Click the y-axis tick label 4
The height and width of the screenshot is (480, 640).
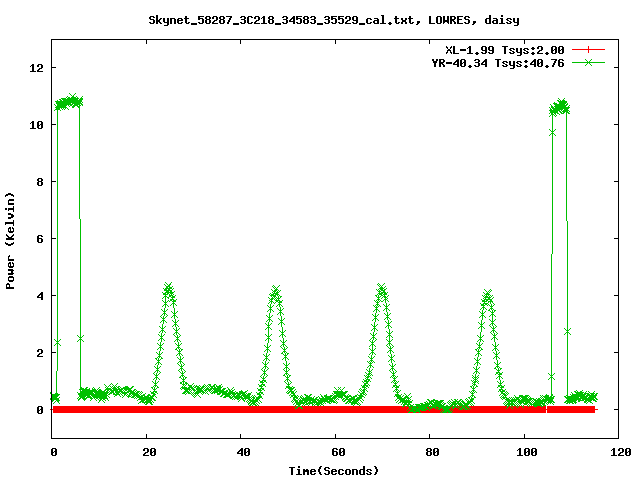click(40, 296)
